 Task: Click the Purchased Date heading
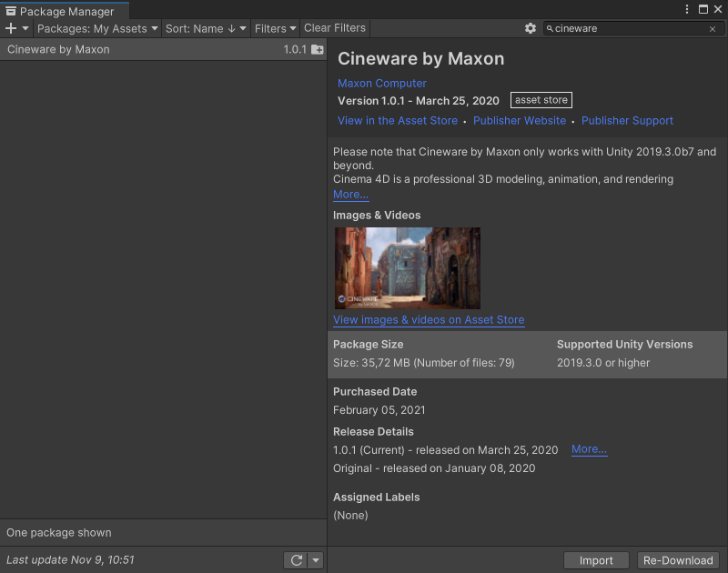(375, 392)
